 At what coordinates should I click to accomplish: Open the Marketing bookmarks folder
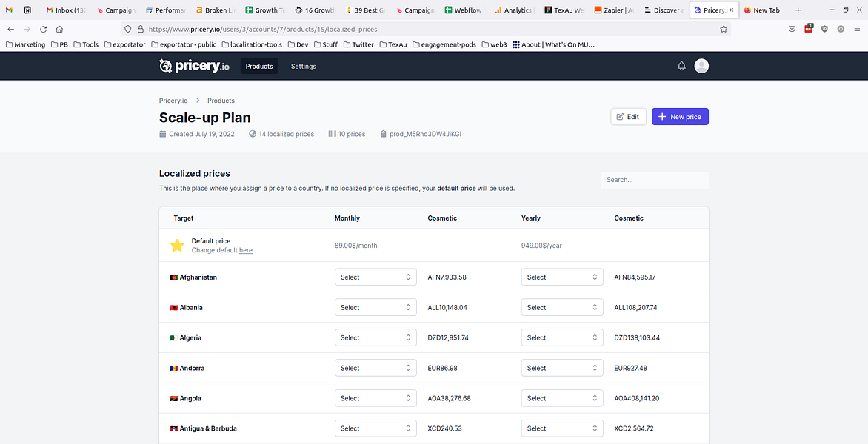click(x=25, y=44)
